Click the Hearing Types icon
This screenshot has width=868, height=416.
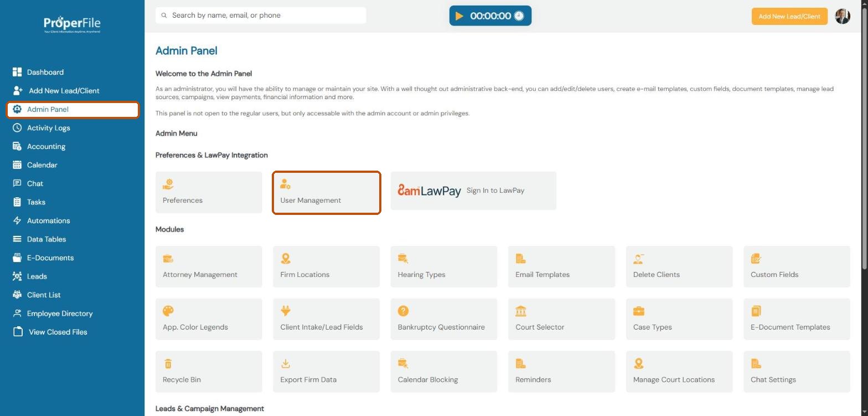(x=403, y=259)
